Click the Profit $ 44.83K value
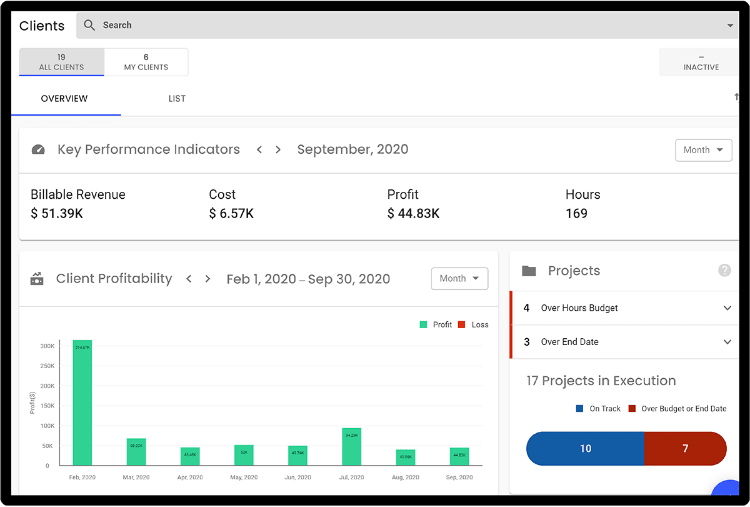Screen dimensions: 750x507 click(413, 213)
